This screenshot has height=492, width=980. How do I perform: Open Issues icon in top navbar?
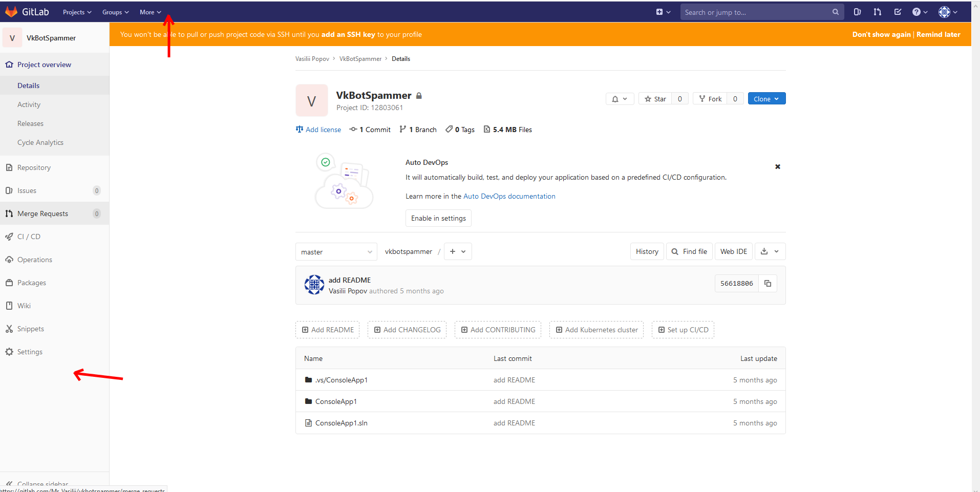click(x=857, y=12)
